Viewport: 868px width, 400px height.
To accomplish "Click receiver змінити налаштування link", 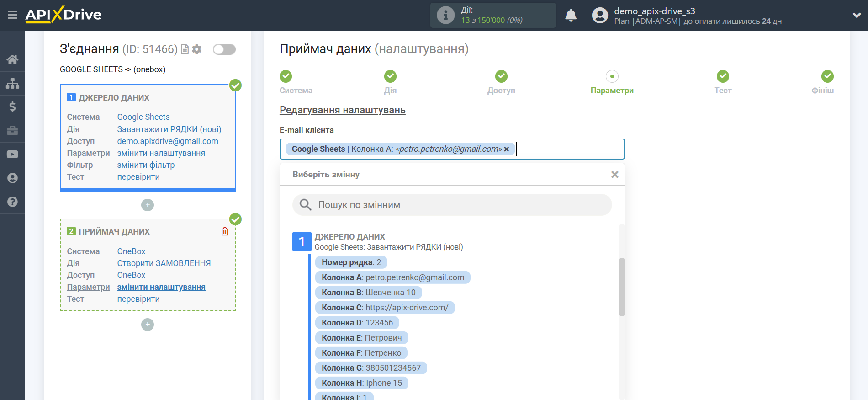I will pyautogui.click(x=161, y=287).
